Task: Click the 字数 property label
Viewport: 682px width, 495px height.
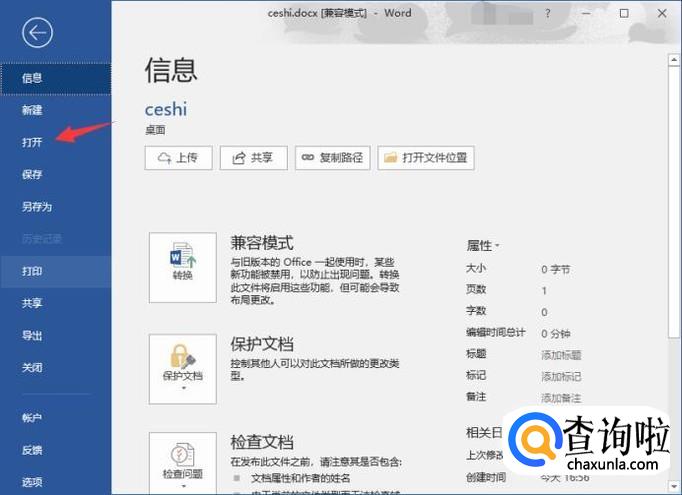Action: pyautogui.click(x=476, y=311)
